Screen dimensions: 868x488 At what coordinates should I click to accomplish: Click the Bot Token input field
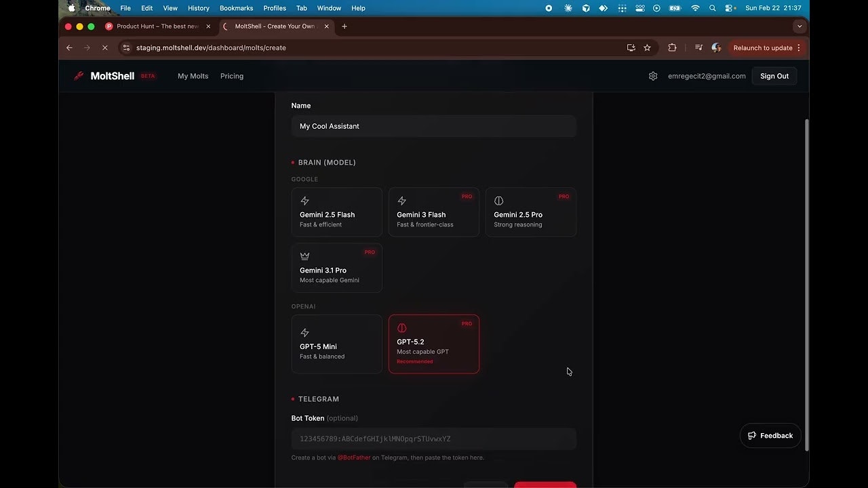click(x=434, y=439)
